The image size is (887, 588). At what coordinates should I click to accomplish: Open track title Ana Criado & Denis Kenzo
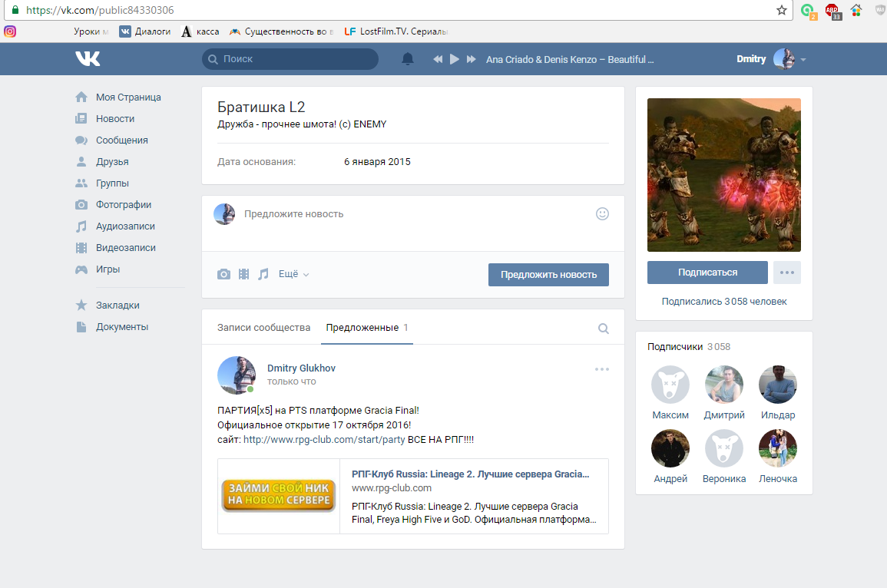click(570, 59)
